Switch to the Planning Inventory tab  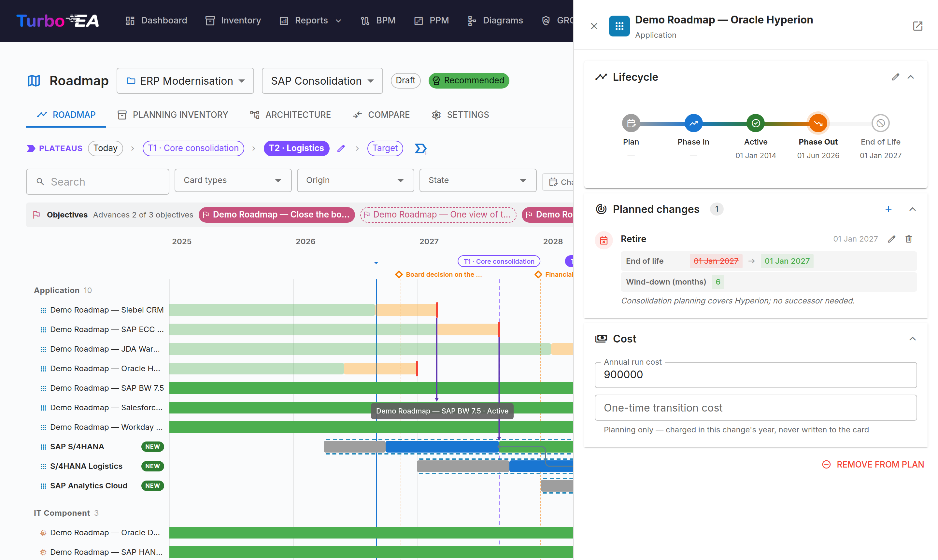coord(173,115)
